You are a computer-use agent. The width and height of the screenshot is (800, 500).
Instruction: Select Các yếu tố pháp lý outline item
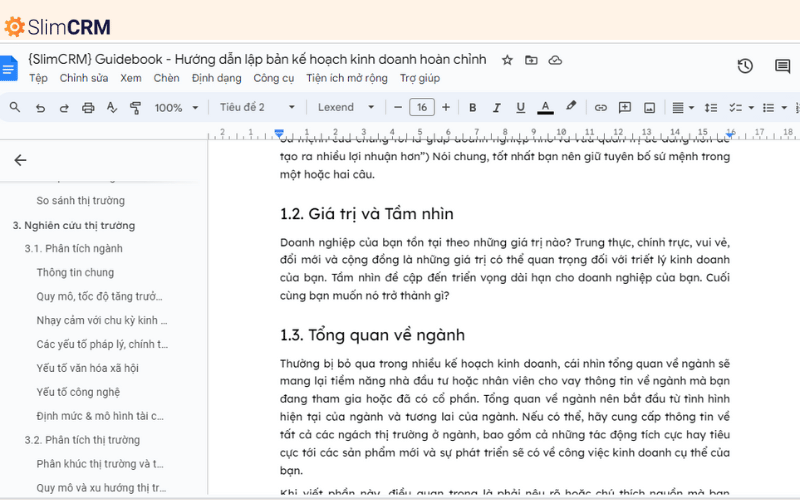[102, 344]
